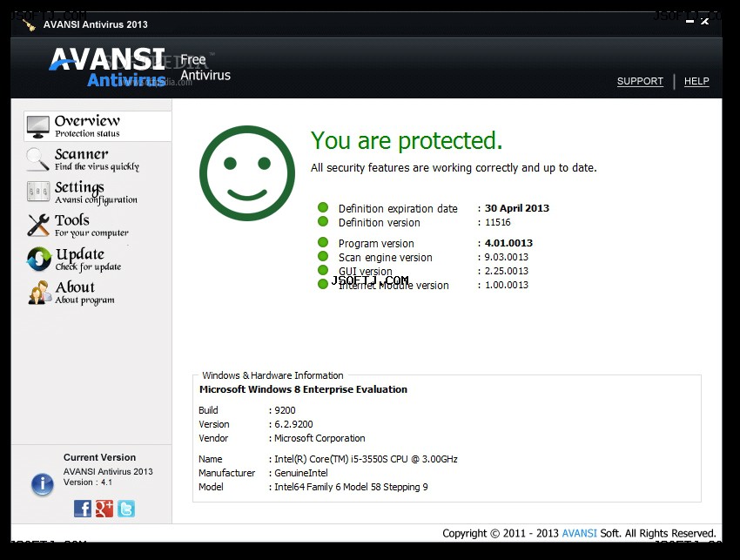Viewport: 740px width, 560px height.
Task: Open Settings Avansi configuration section
Action: (98, 192)
